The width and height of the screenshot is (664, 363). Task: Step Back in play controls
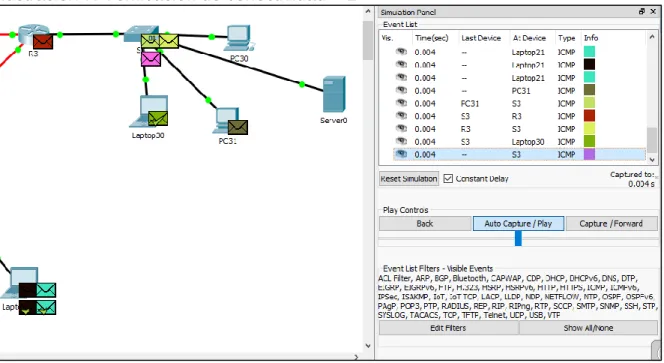tap(425, 224)
